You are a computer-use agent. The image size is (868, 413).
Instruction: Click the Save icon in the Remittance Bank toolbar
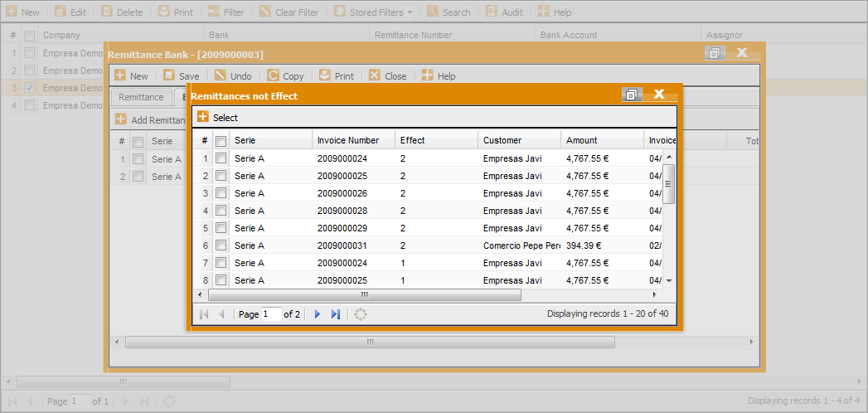click(x=170, y=75)
